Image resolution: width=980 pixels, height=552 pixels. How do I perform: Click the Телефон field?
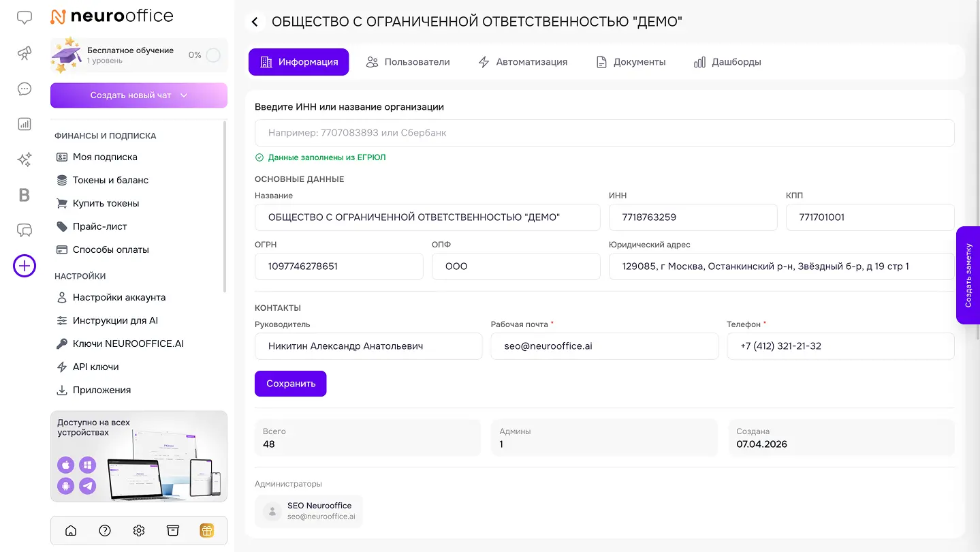(841, 346)
